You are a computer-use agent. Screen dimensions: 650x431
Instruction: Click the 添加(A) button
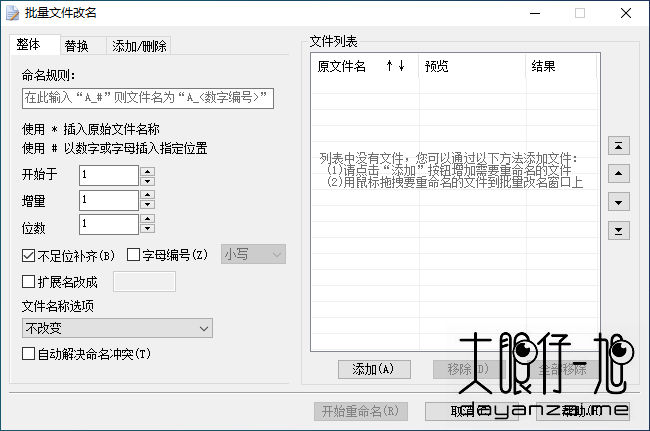(374, 369)
